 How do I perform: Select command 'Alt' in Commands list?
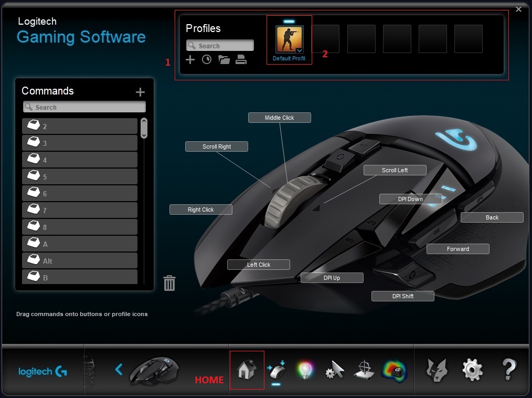coord(80,260)
